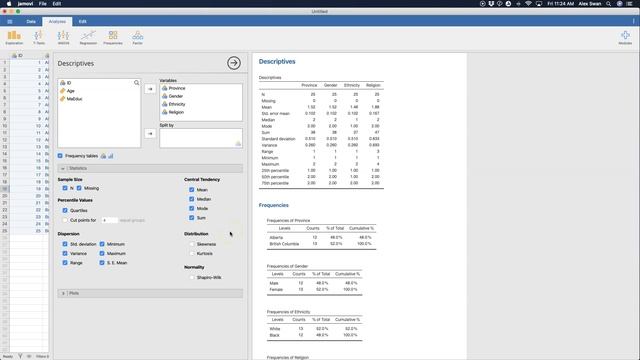640x360 pixels.
Task: Click the variable search magnifier icon
Action: pos(136,83)
